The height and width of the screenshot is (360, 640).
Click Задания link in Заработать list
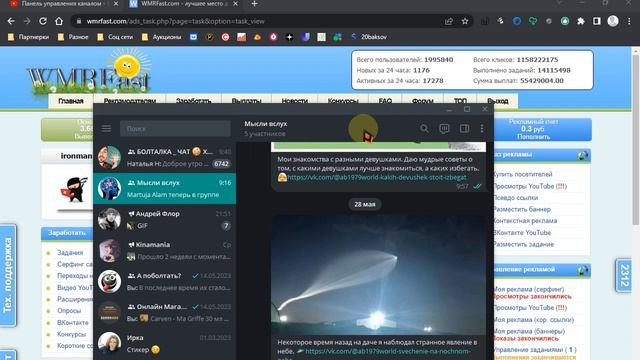[x=70, y=253]
